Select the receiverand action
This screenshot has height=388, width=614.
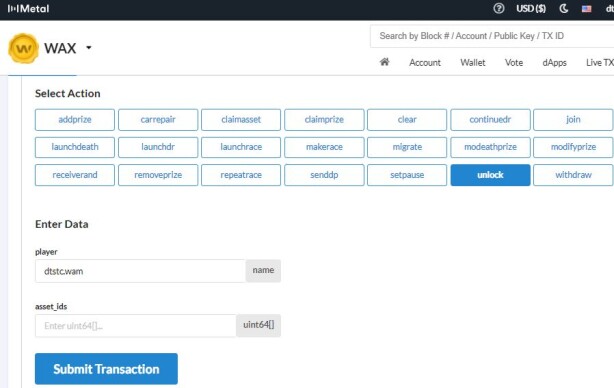click(x=75, y=175)
